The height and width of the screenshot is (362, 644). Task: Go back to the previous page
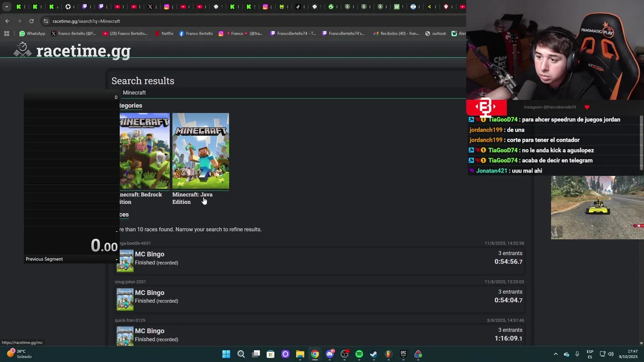point(7,21)
